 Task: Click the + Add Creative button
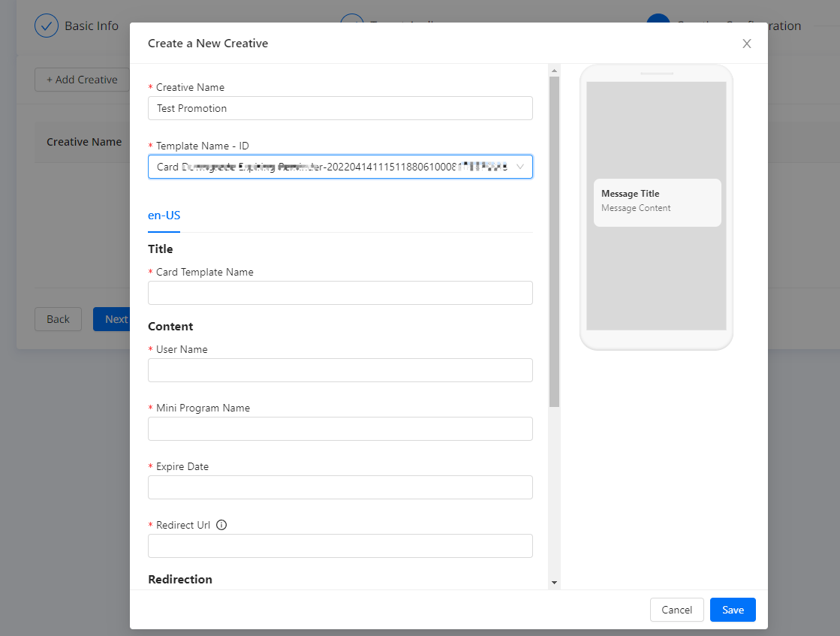pos(82,80)
